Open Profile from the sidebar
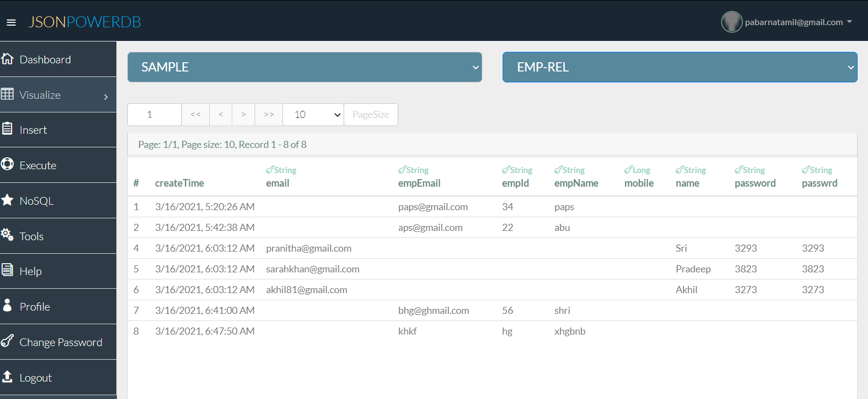 tap(58, 307)
